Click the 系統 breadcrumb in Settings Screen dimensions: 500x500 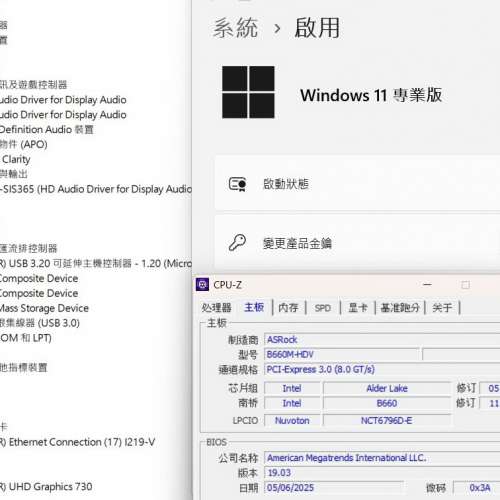click(x=236, y=28)
